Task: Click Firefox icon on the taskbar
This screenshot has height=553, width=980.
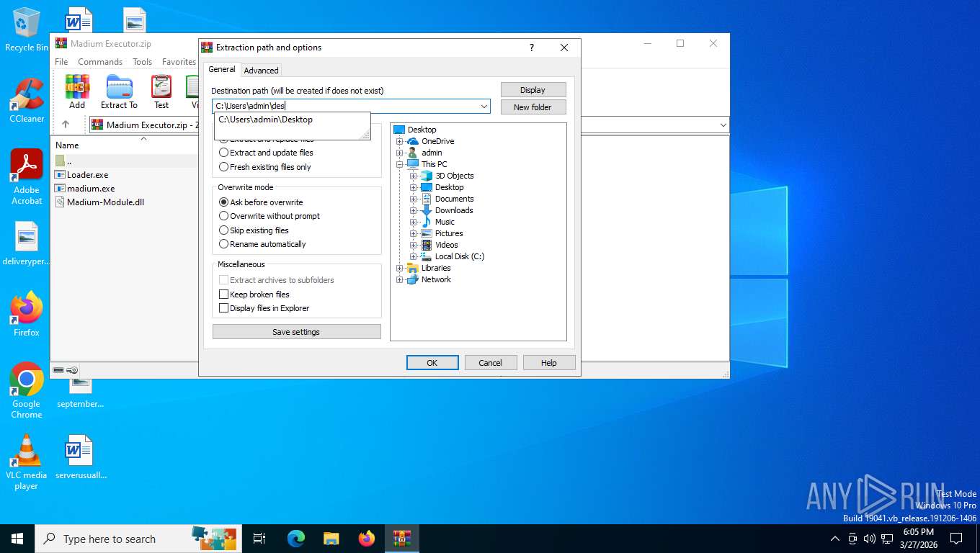Action: 367,539
